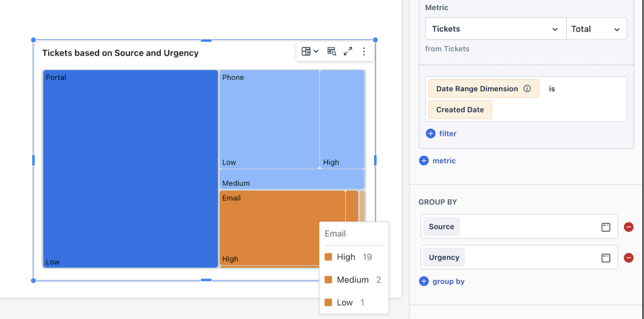Open the Tickets metric dropdown

tap(495, 29)
